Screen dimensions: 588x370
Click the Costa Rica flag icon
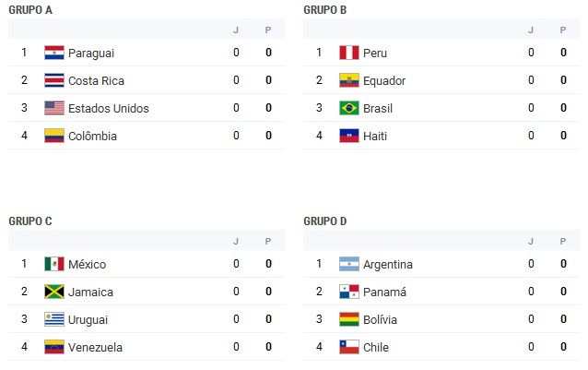[54, 80]
